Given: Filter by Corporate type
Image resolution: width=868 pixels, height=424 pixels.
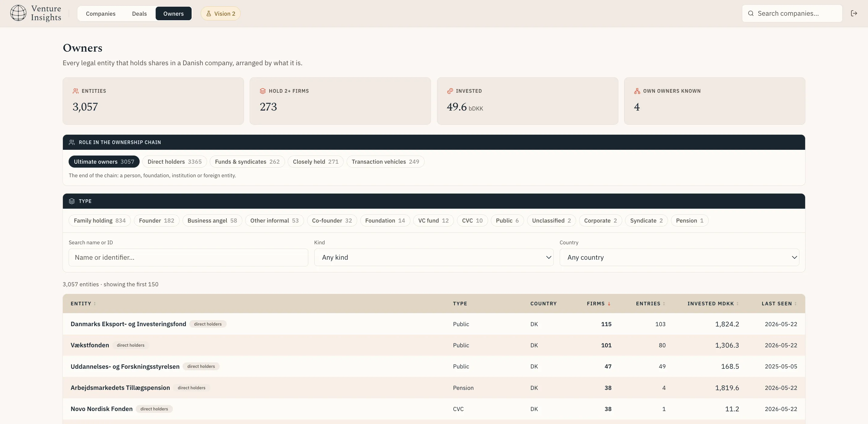Looking at the screenshot, I should pos(601,220).
